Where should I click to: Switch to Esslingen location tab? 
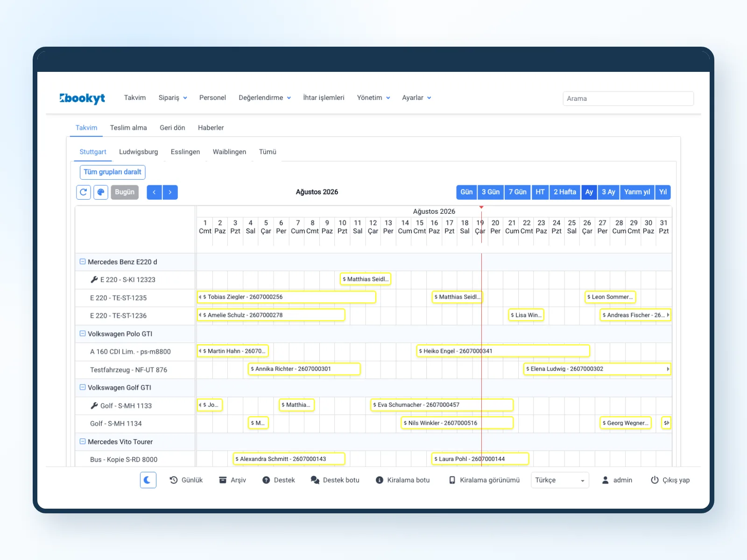185,152
